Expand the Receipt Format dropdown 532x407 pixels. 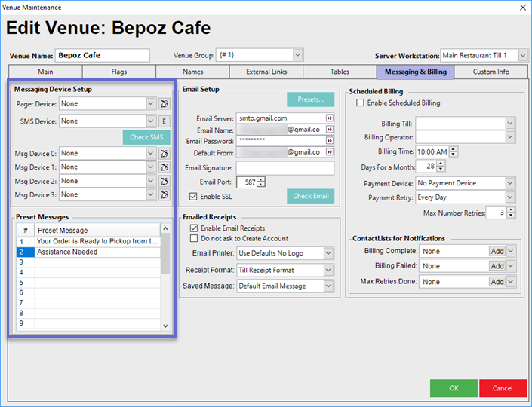328,270
